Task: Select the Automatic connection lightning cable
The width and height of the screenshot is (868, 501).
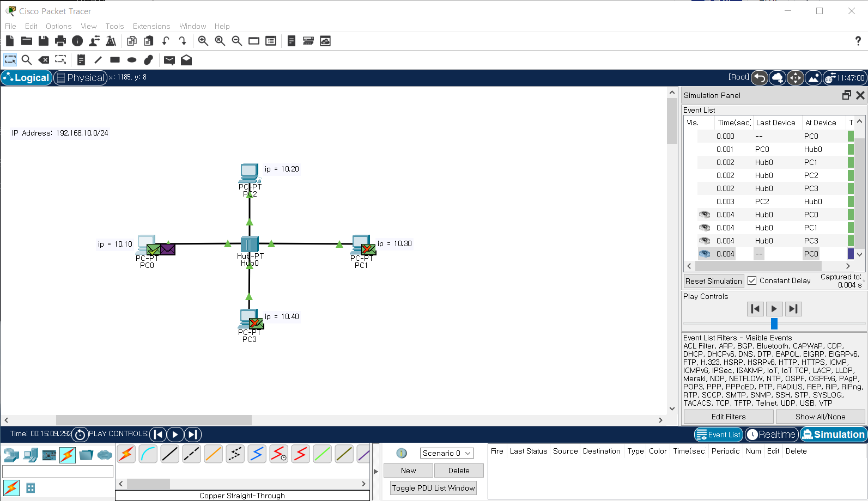Action: coord(126,454)
